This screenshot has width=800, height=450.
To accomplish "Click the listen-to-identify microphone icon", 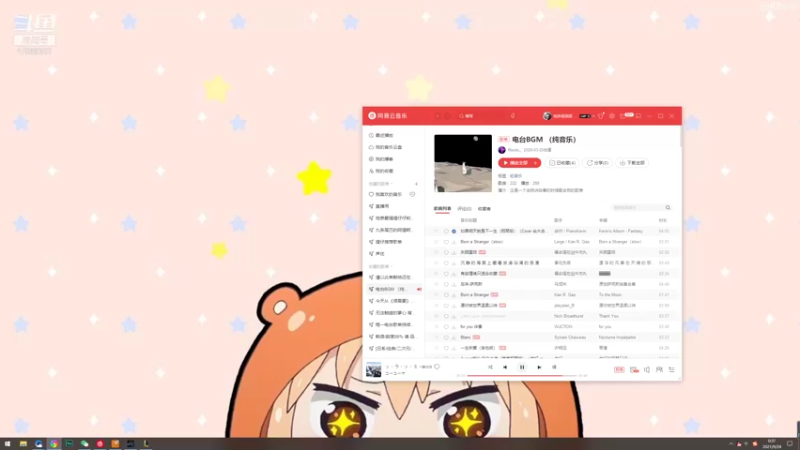I will (x=513, y=116).
